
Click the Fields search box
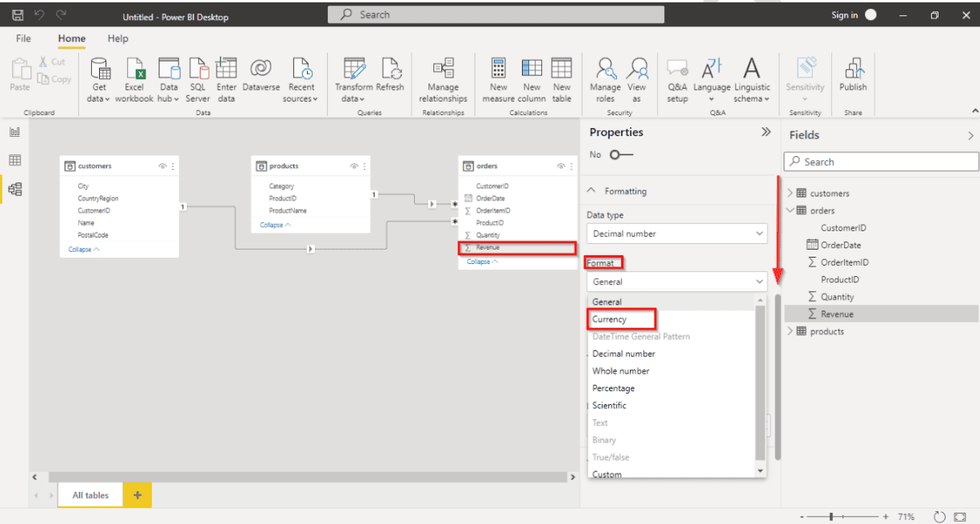click(881, 162)
